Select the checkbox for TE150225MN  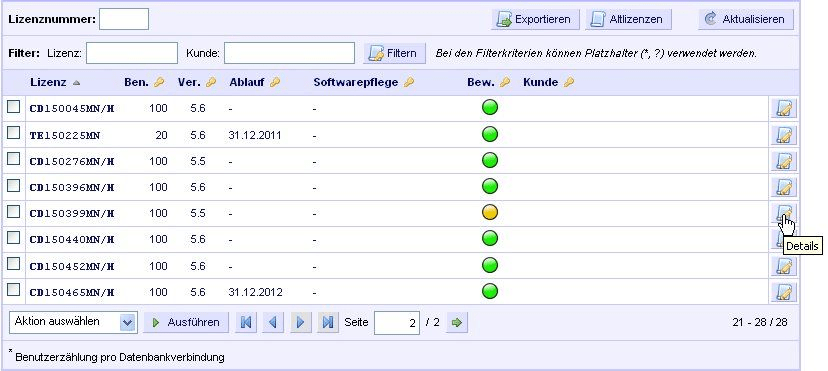click(14, 133)
